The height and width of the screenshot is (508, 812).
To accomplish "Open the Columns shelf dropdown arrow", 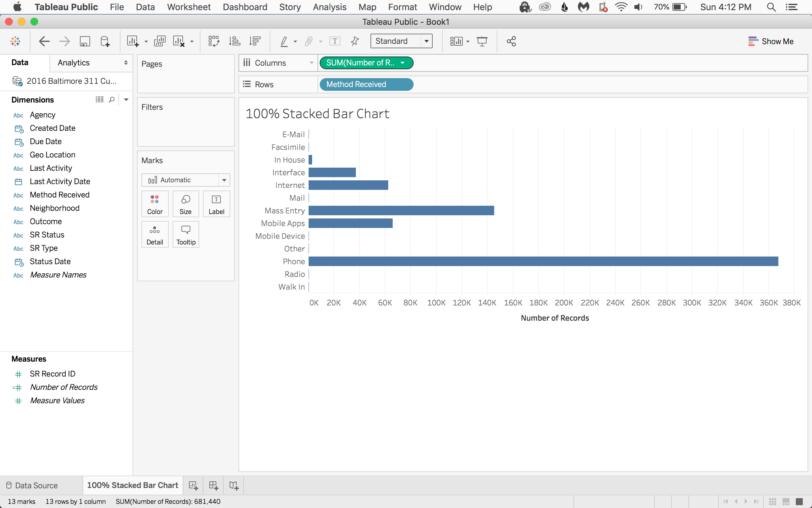I will (311, 63).
